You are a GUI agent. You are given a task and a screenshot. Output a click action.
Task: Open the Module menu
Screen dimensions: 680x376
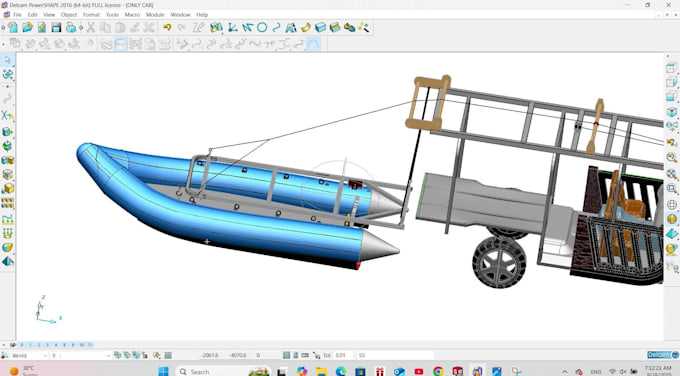click(155, 15)
